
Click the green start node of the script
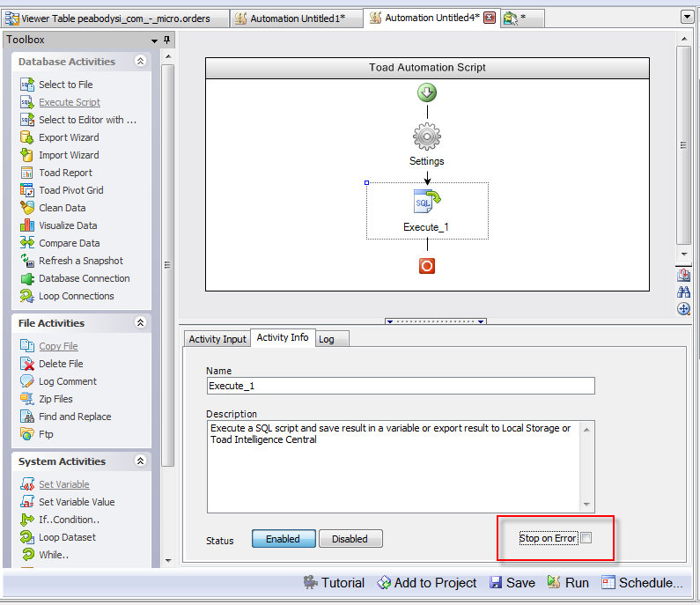point(427,92)
